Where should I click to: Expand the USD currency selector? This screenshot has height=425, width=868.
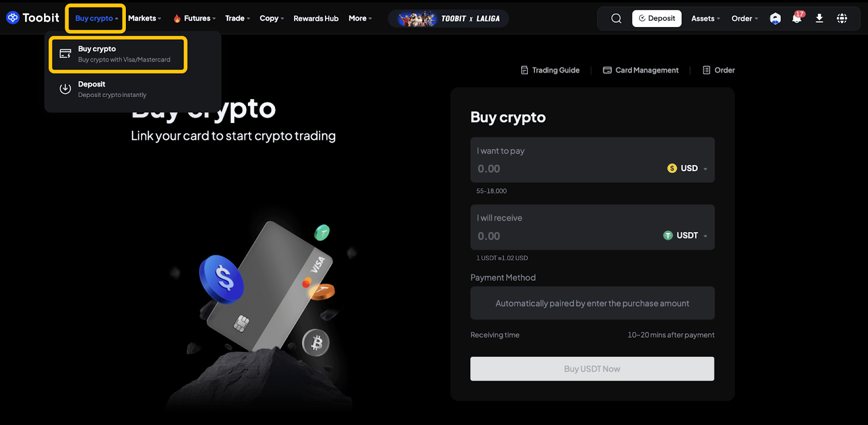tap(687, 169)
